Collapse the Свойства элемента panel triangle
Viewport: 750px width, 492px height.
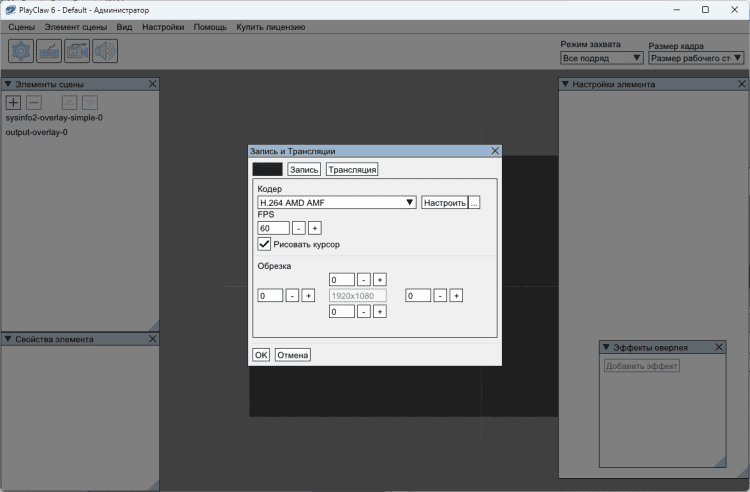(8, 339)
